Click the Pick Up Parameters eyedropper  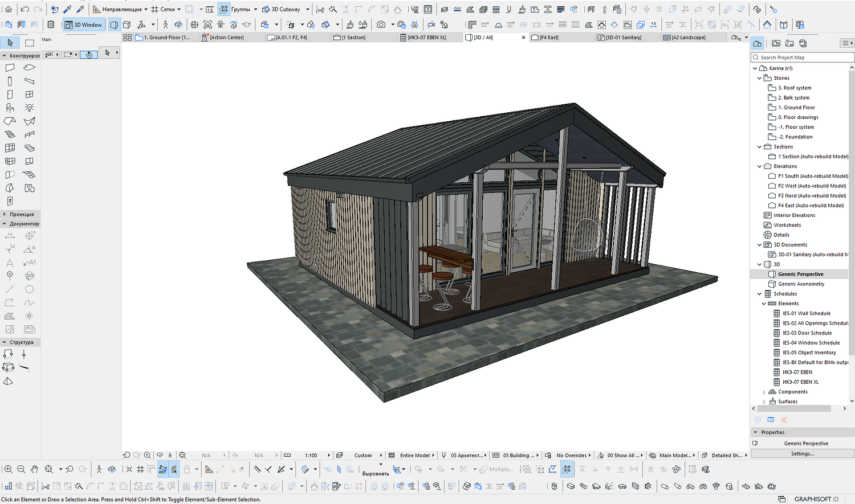click(67, 9)
